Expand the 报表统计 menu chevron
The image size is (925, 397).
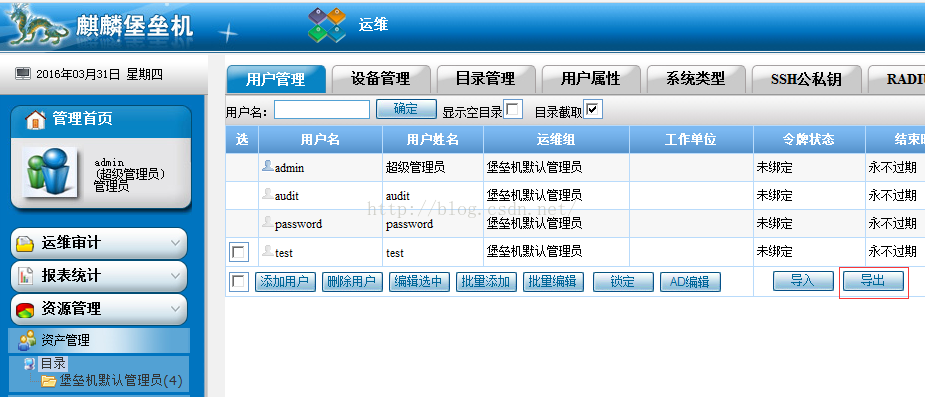click(175, 275)
